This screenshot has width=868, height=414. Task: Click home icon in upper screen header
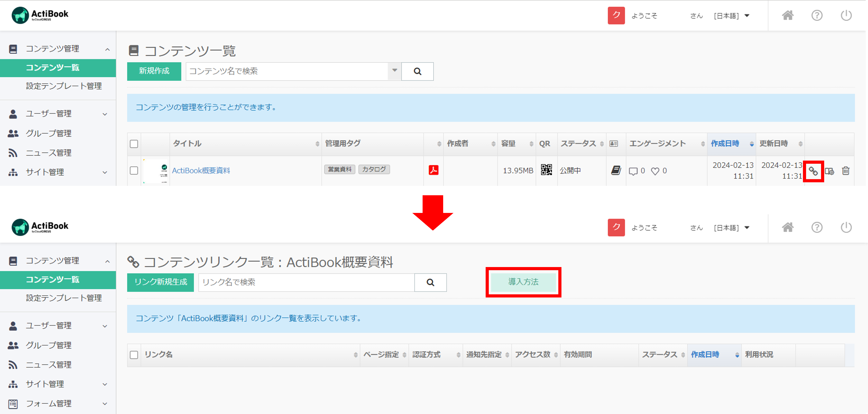point(788,15)
